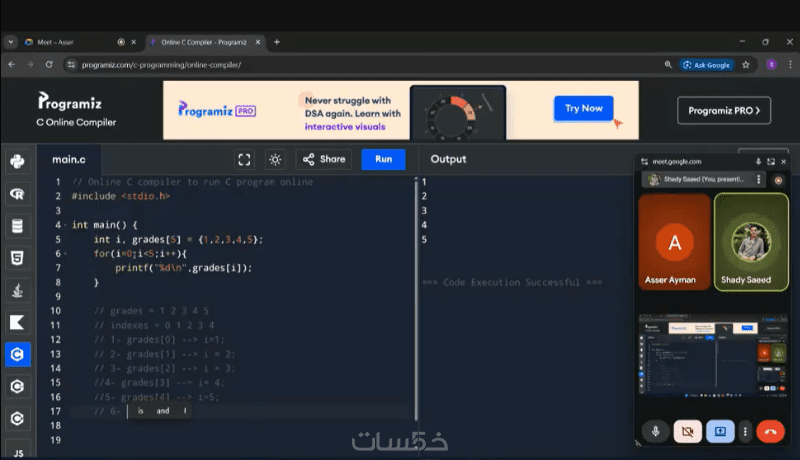Select the highlighted C compiler icon
This screenshot has height=460, width=800.
[x=17, y=354]
